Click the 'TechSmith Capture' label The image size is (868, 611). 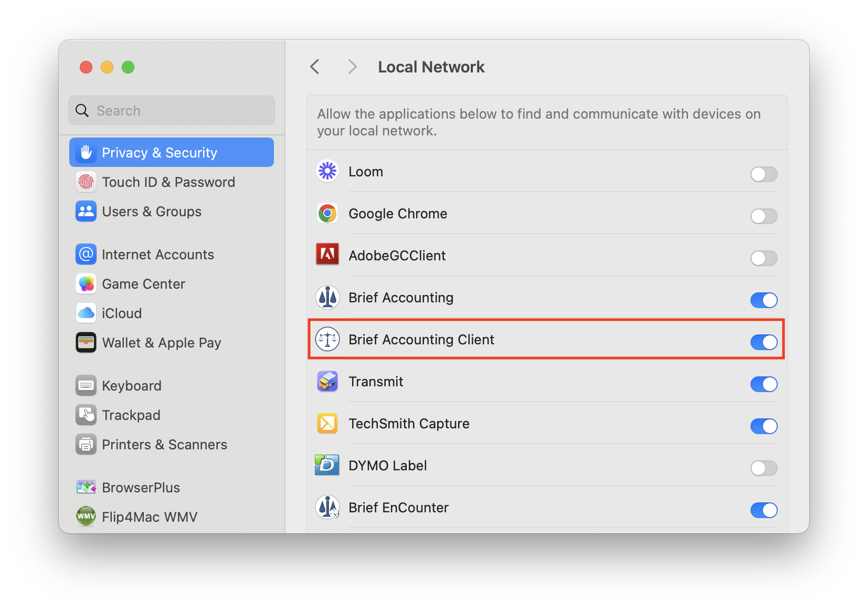409,424
